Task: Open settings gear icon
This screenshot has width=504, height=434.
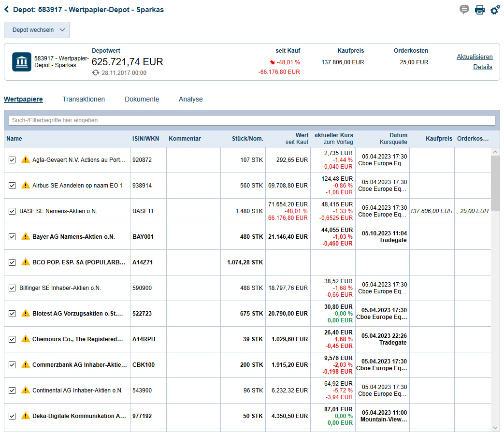Action: 495,10
